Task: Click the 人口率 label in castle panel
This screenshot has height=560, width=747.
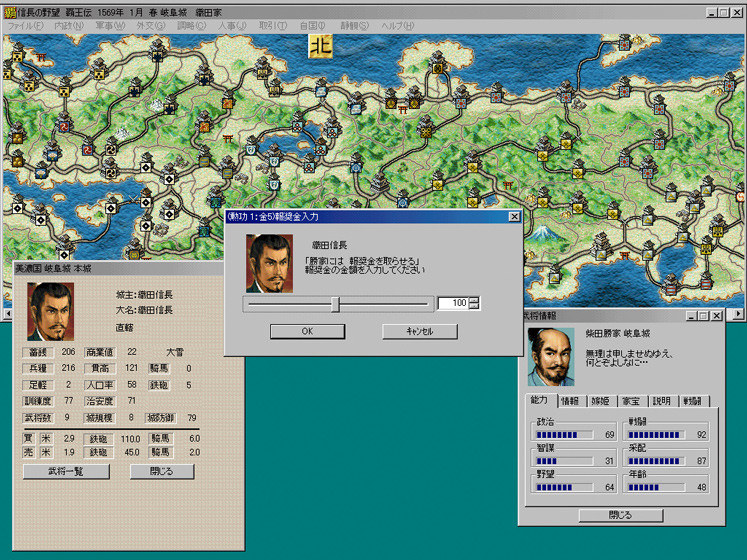Action: pyautogui.click(x=100, y=385)
